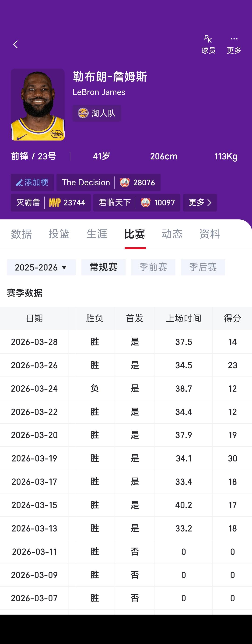This screenshot has width=252, height=644.
Task: Tap the MVP icon beside 23744
Action: point(55,203)
